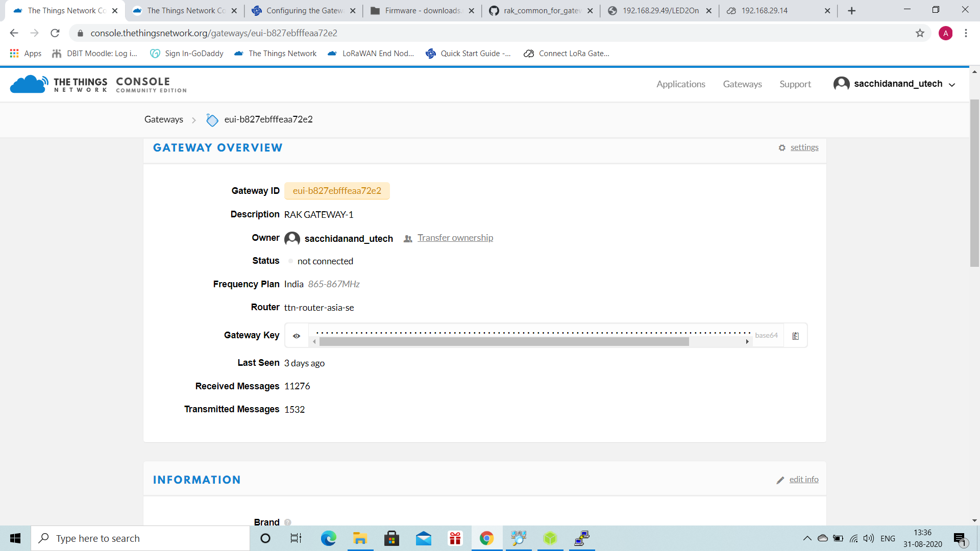Open Chrome from taskbar

tap(486, 538)
